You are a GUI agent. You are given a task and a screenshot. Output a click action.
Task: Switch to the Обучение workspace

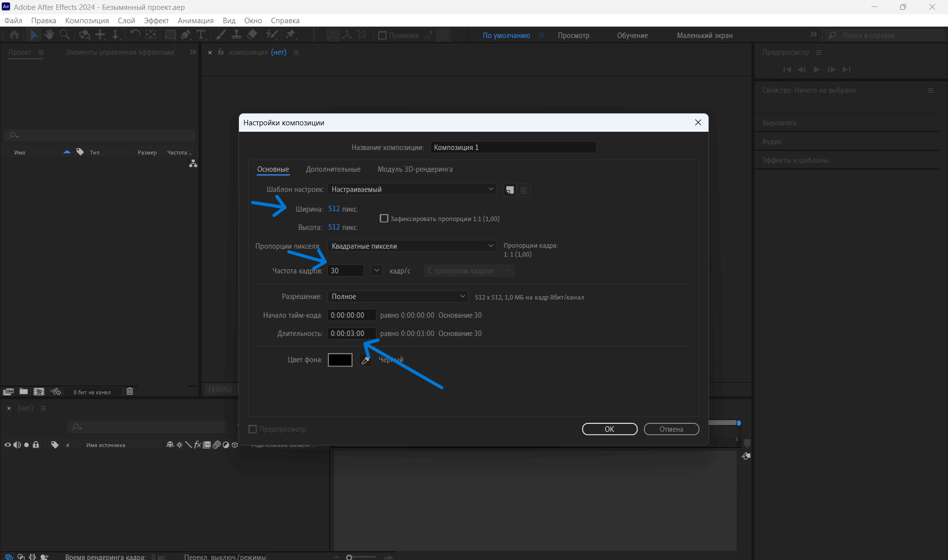tap(632, 36)
